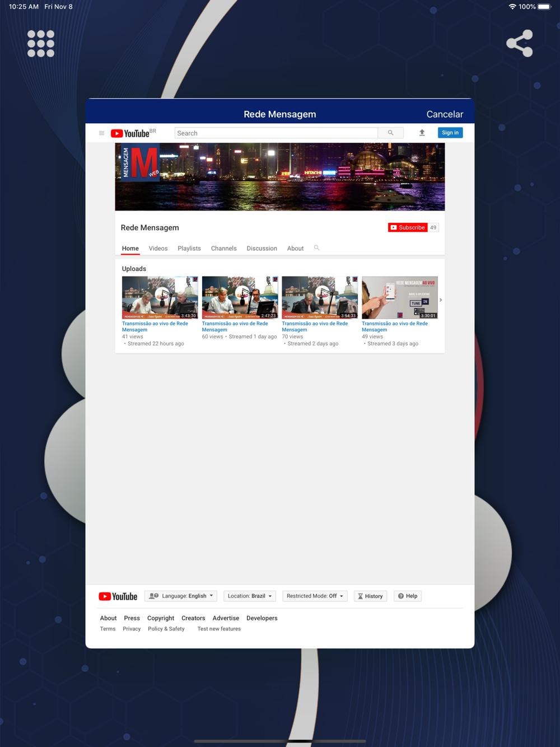Click the channel banner image
The image size is (560, 747).
pyautogui.click(x=280, y=177)
